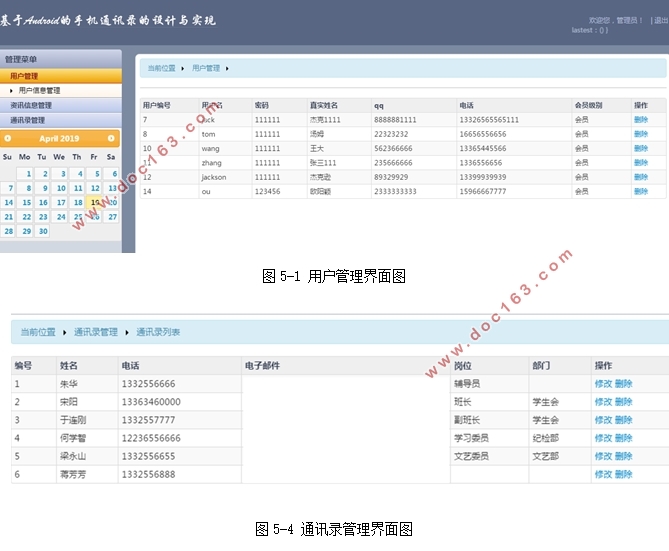This screenshot has width=669, height=551.
Task: Delete contact 蒋芳芳
Action: pos(623,474)
